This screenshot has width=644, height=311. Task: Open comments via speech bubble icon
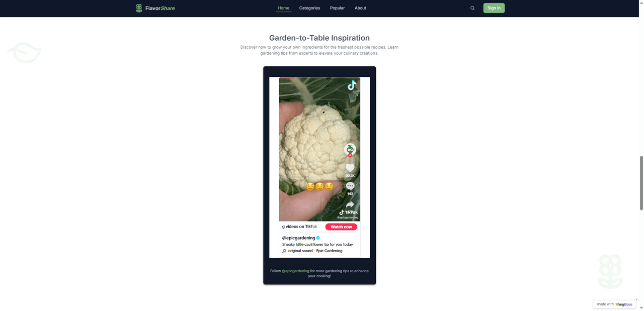pyautogui.click(x=350, y=186)
